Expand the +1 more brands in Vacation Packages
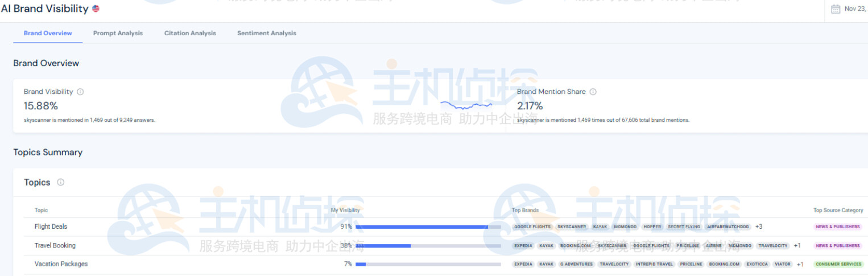Screen dimensions: 868x276 (800, 264)
